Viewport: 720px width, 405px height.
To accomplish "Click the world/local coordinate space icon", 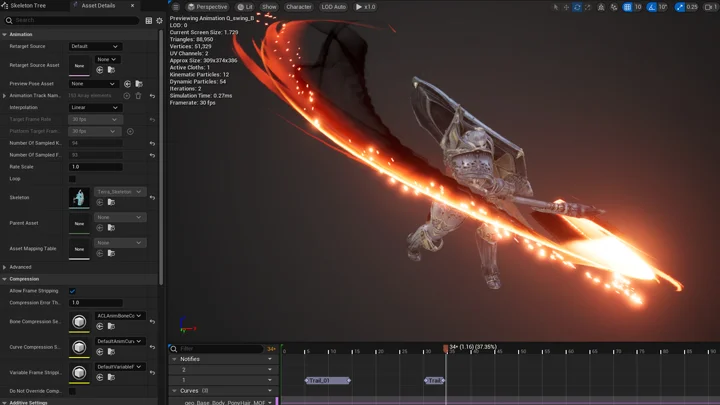I will point(601,7).
